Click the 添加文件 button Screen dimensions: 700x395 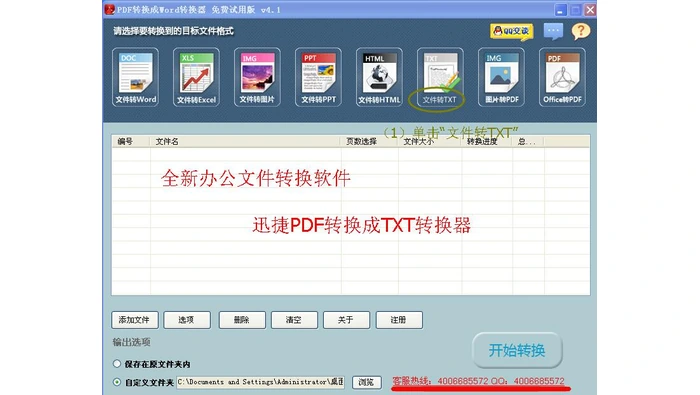[x=134, y=320]
